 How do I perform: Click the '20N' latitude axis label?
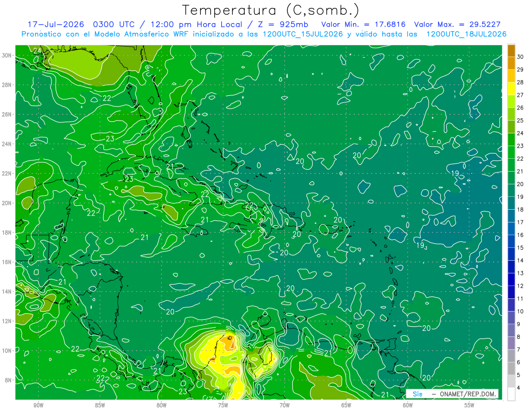tap(7, 203)
